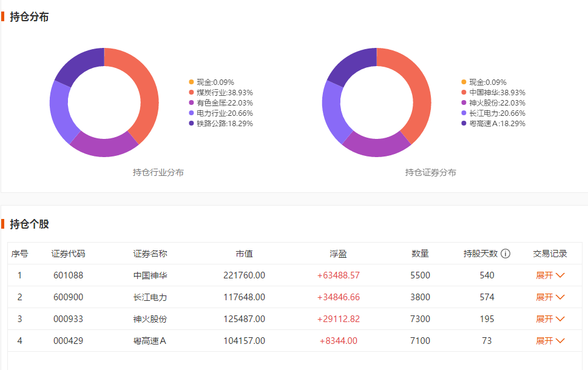Click market value 117648.00
The image size is (588, 370).
click(x=244, y=297)
